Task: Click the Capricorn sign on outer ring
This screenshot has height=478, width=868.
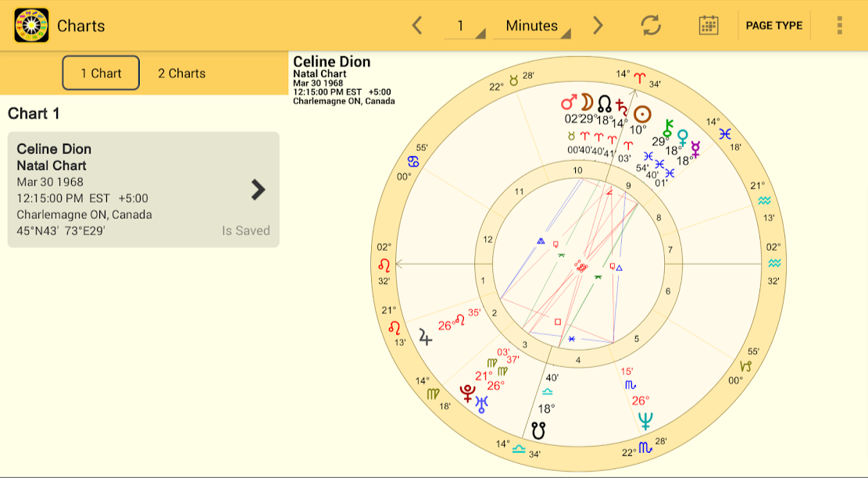Action: coord(746,366)
